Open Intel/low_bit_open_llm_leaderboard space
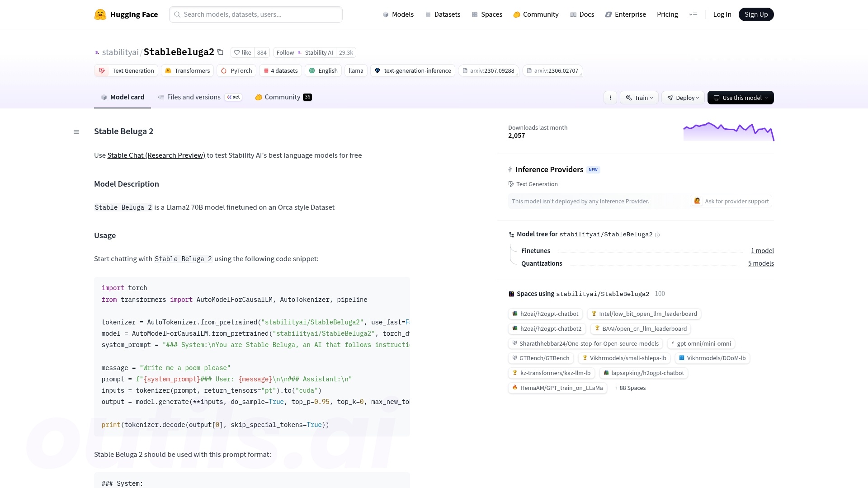 644,314
